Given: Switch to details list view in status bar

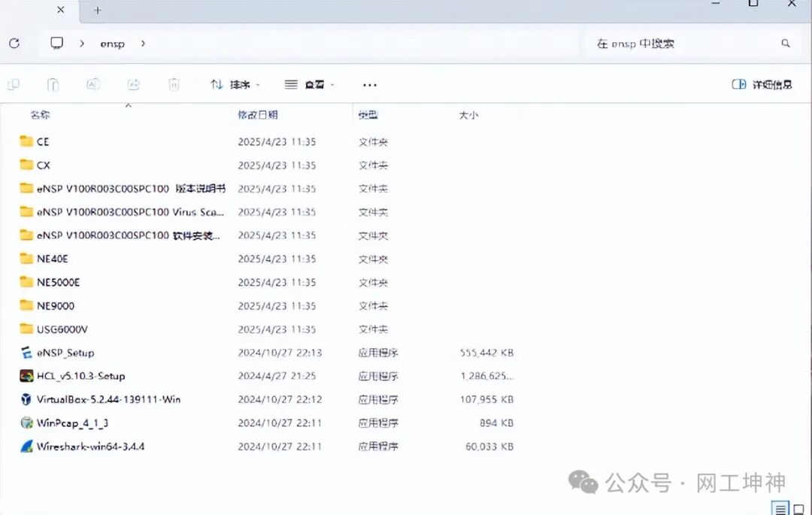Looking at the screenshot, I should [780, 509].
